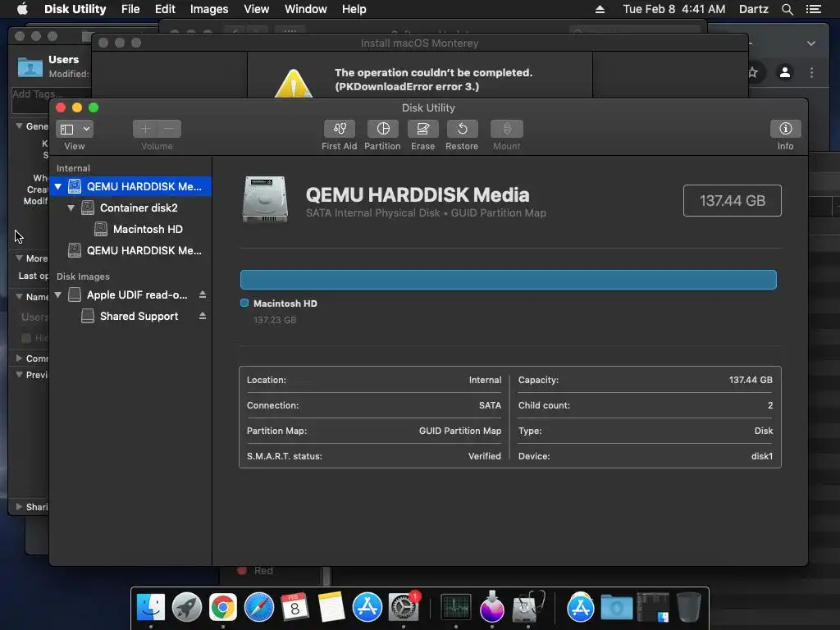Click the eject icon in the menu bar
This screenshot has width=840, height=630.
tap(600, 9)
